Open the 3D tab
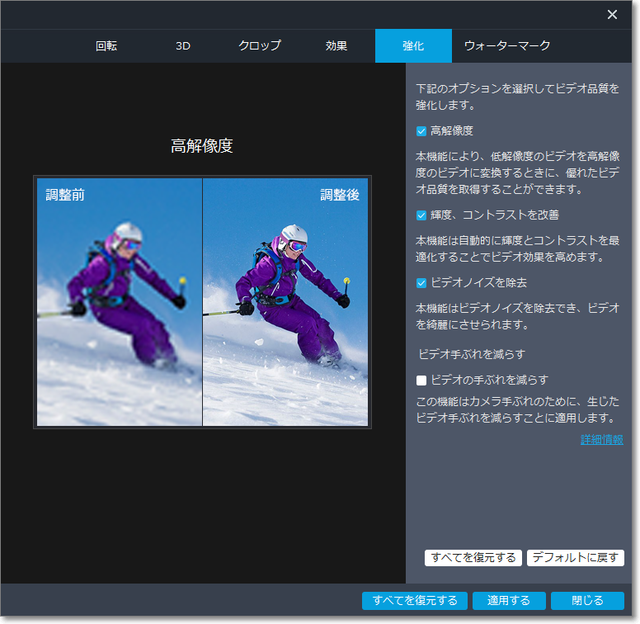 [x=183, y=46]
